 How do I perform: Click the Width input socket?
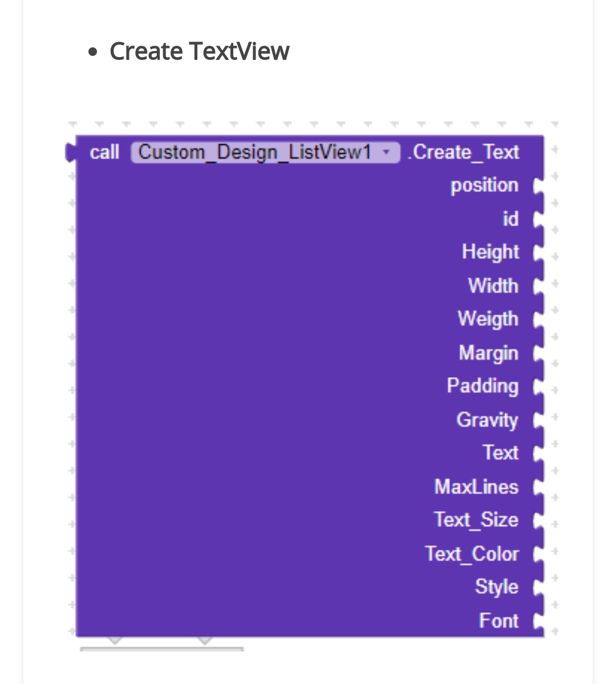[x=537, y=286]
